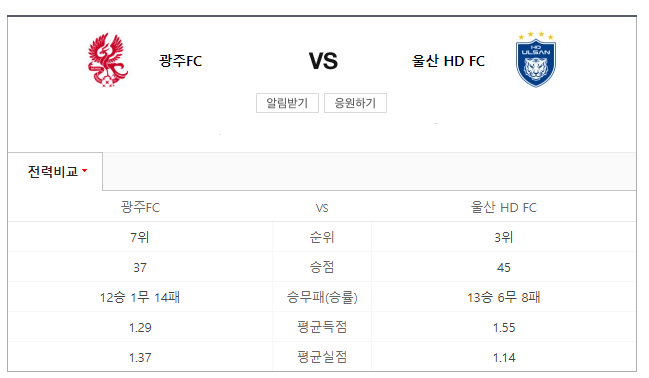Click the 광주FC column heading in table
This screenshot has width=649, height=378.
[140, 207]
